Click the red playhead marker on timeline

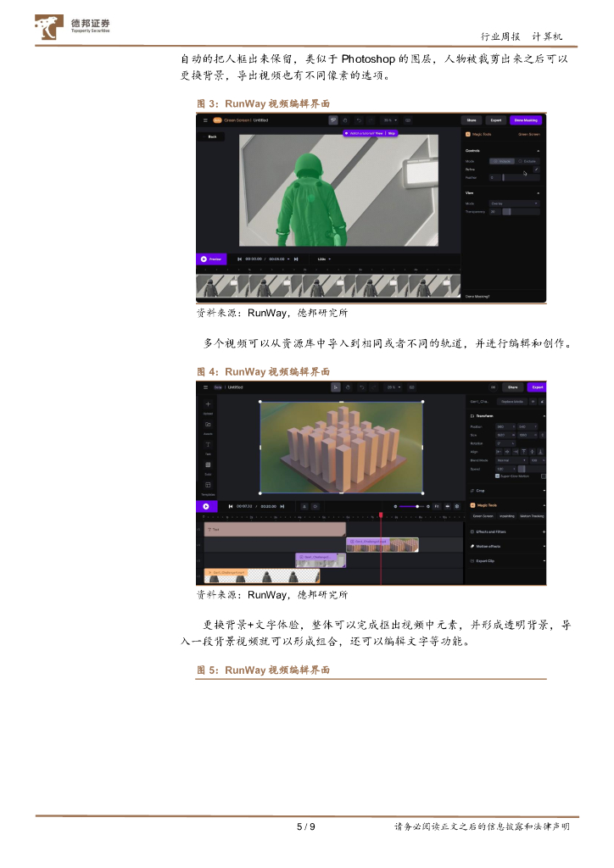pos(381,515)
